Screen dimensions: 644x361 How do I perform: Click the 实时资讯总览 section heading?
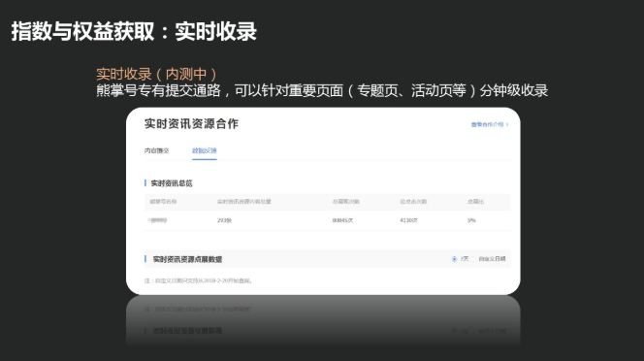tap(172, 183)
